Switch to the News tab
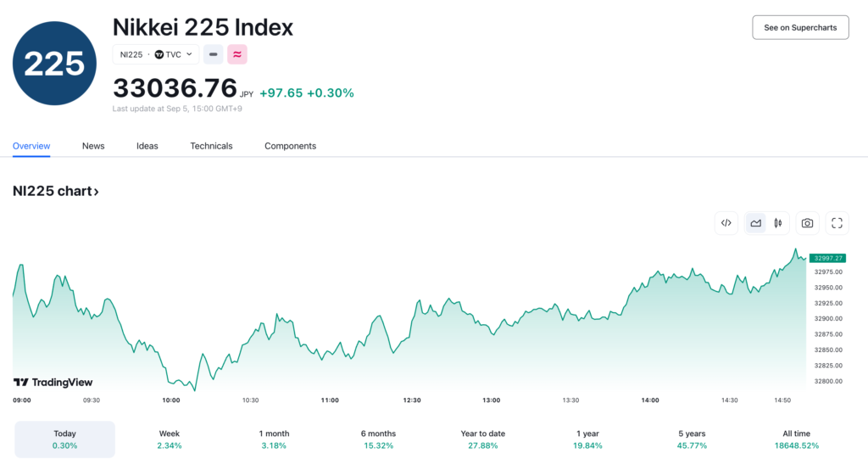This screenshot has width=868, height=470. coord(93,146)
